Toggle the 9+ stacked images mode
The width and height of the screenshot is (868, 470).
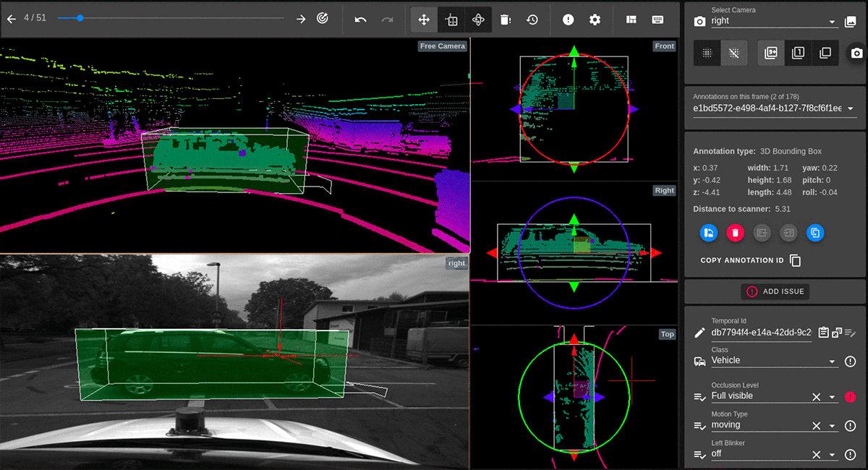coord(771,53)
